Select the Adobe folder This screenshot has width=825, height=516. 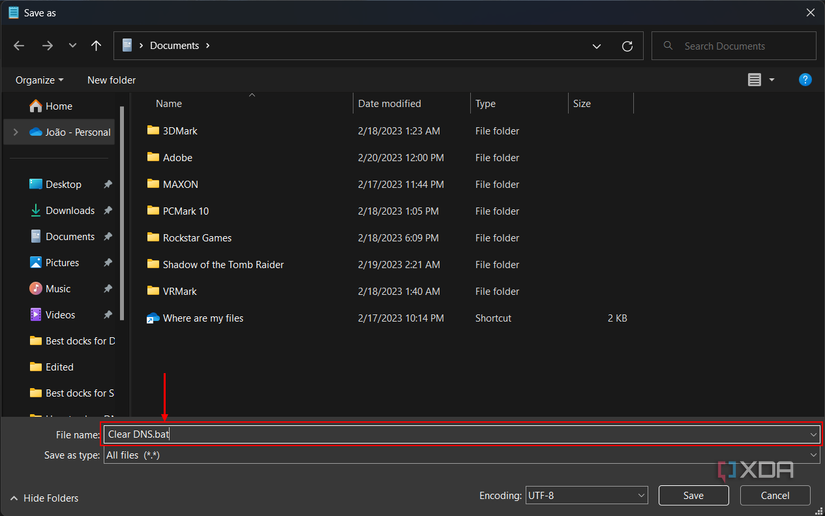click(169, 158)
